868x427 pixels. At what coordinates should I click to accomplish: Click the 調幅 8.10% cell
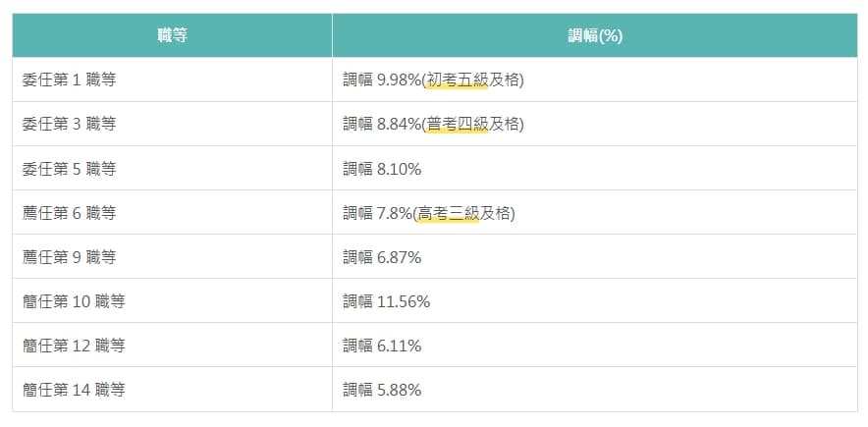(x=594, y=168)
